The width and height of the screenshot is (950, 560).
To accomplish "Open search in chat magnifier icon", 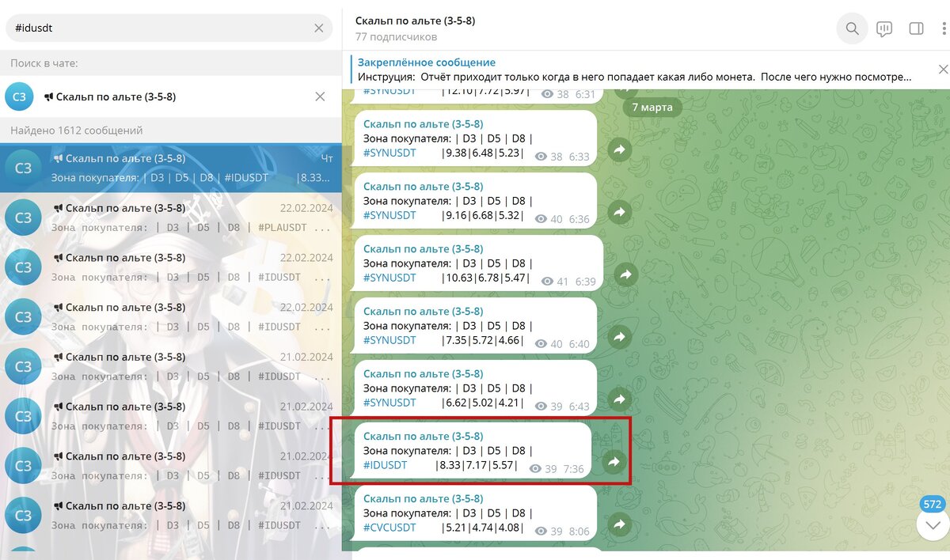I will click(852, 29).
